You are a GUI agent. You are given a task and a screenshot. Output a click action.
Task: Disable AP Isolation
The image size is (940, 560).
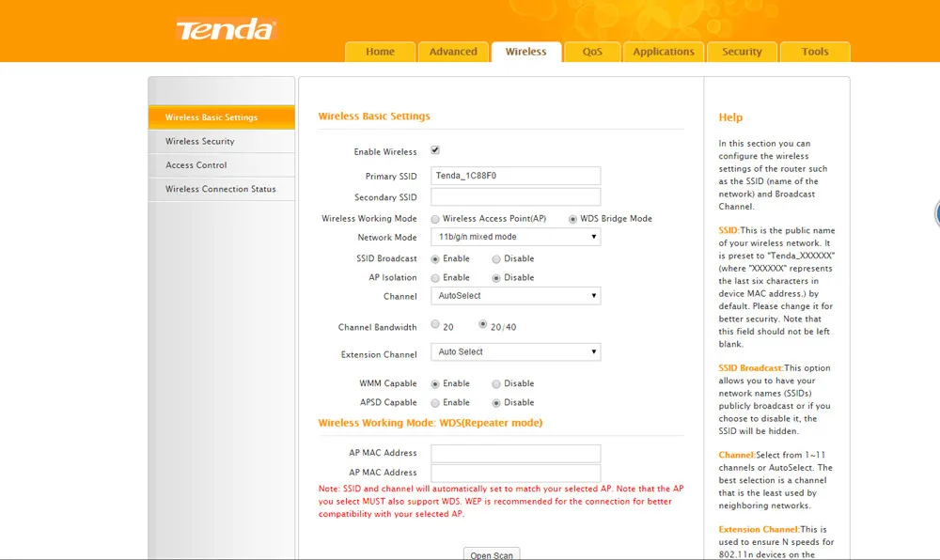(x=496, y=278)
